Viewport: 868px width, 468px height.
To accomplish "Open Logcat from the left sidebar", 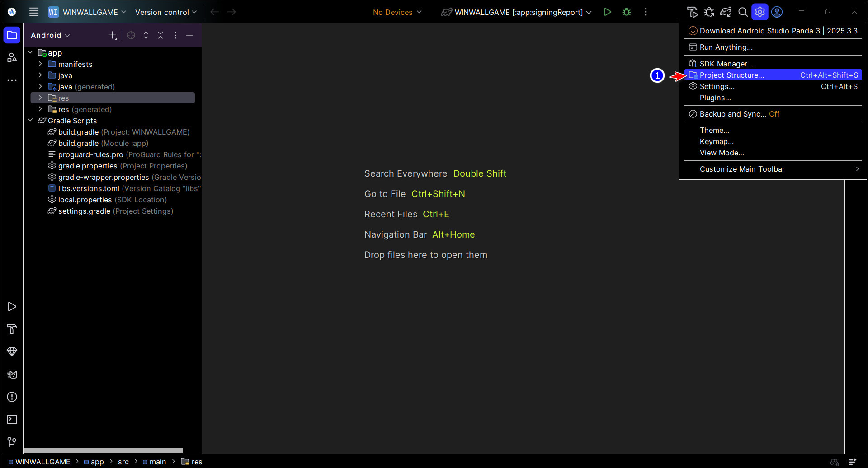I will pos(12,374).
